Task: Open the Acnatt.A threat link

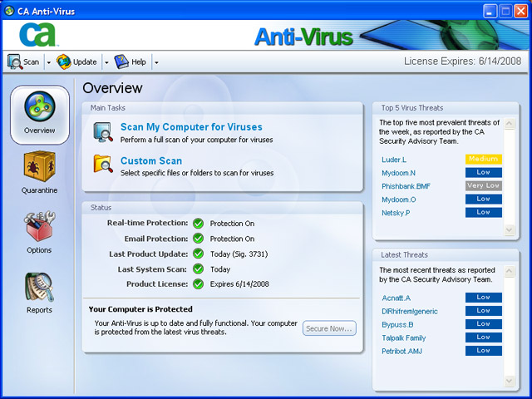Action: point(396,298)
